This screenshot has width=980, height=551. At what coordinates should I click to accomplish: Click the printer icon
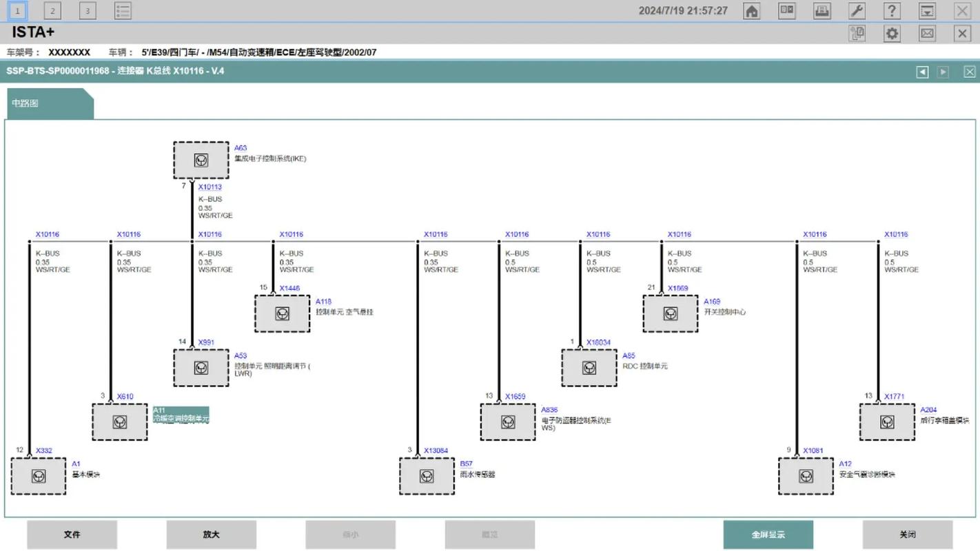(x=822, y=10)
